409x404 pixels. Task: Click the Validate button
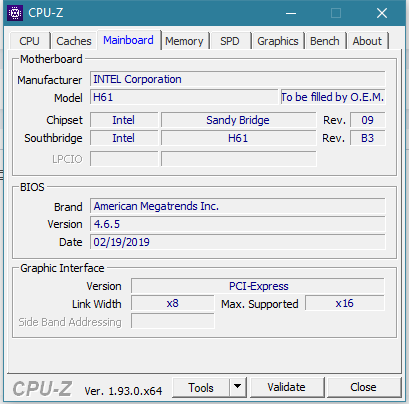(286, 387)
